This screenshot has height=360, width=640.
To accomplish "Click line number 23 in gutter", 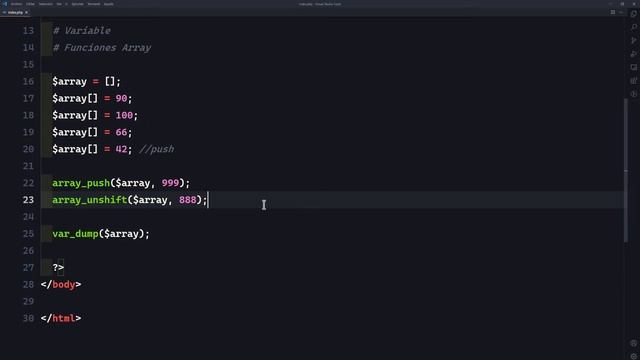I will [28, 200].
